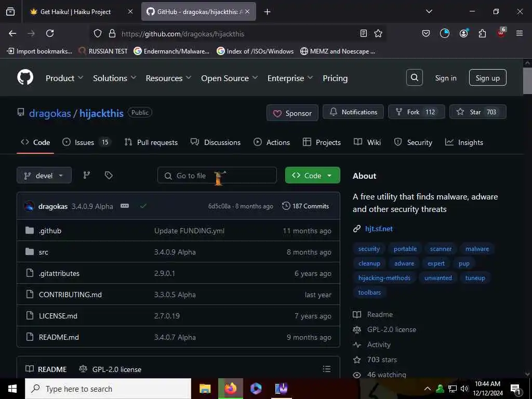Click the volume speaker tray icon

click(464, 389)
